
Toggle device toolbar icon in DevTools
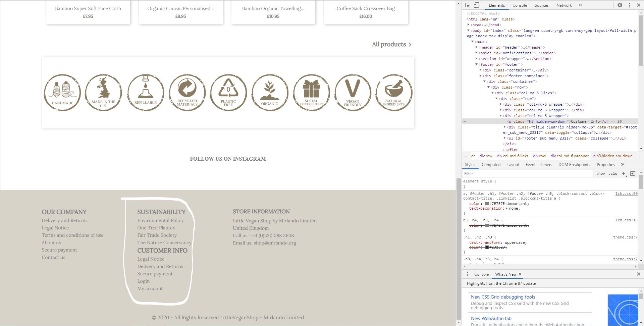[x=476, y=5]
